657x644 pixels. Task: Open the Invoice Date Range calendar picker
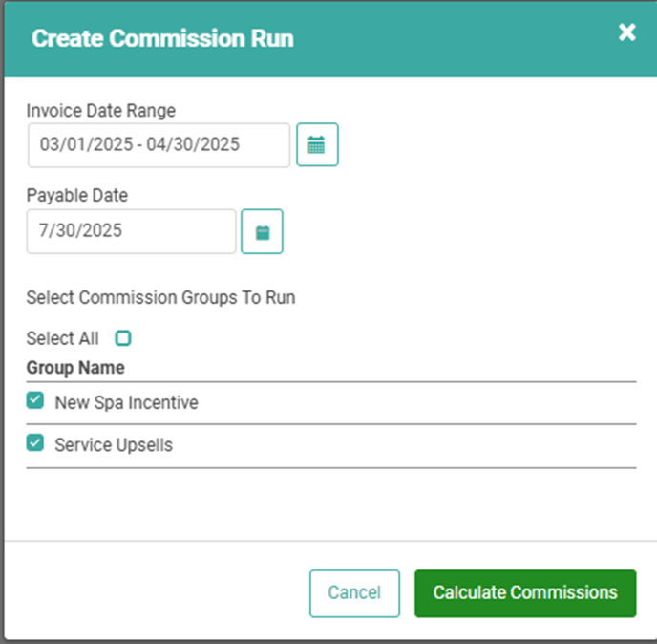[317, 144]
